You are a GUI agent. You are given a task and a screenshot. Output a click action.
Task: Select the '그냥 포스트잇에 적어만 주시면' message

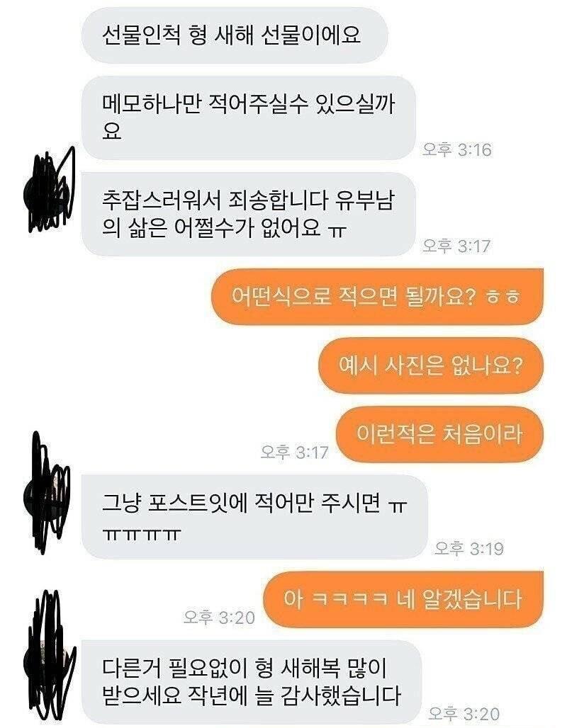[254, 517]
